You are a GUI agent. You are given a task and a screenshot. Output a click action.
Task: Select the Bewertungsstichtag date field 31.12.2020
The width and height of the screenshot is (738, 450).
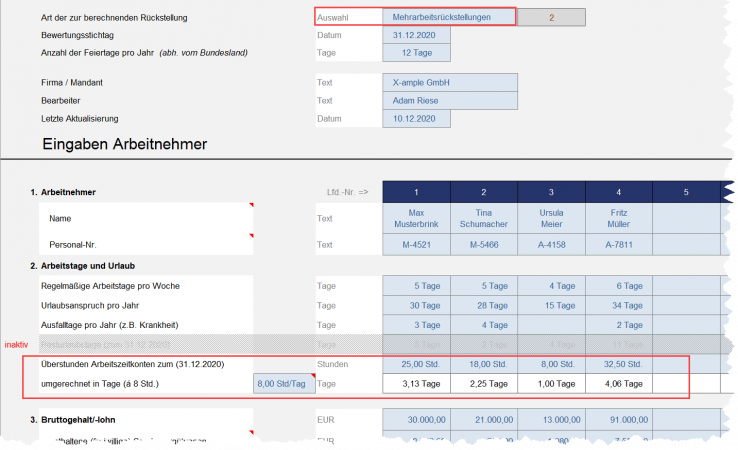pyautogui.click(x=416, y=35)
